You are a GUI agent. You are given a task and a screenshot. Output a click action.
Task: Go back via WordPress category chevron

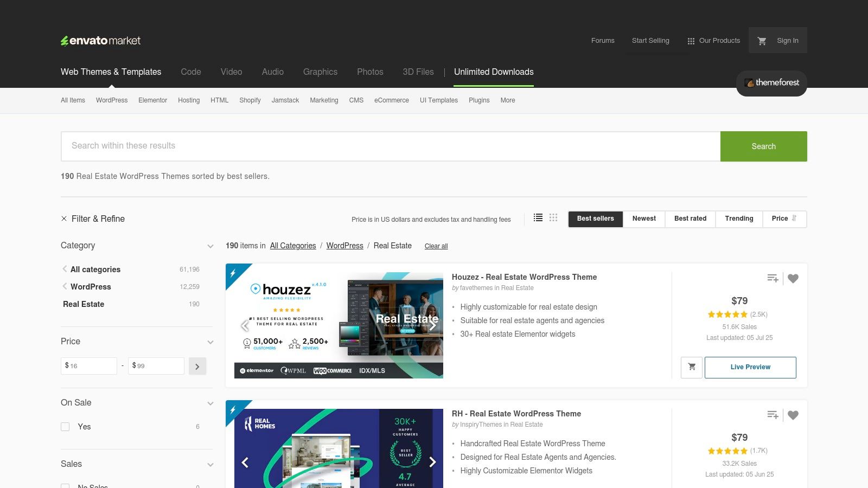tap(65, 286)
